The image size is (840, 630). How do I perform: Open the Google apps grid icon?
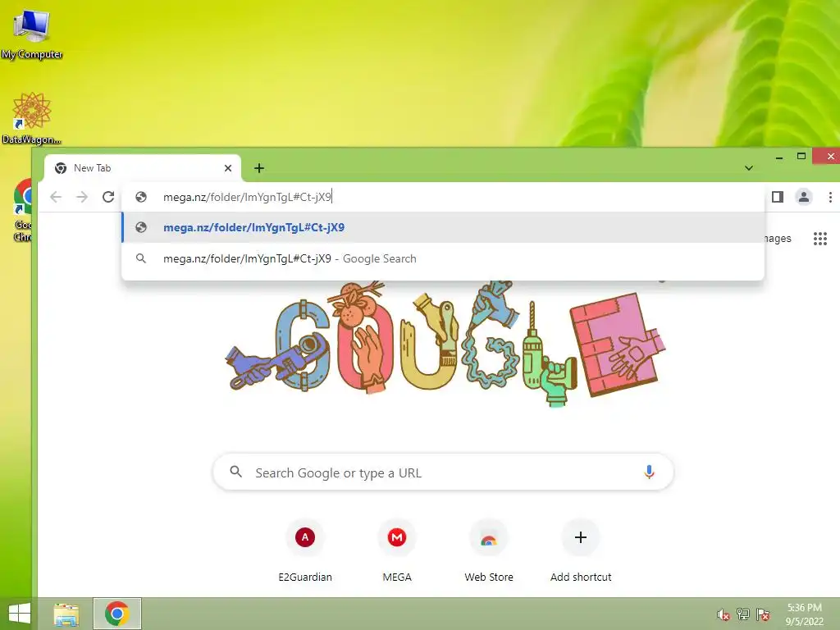[820, 239]
